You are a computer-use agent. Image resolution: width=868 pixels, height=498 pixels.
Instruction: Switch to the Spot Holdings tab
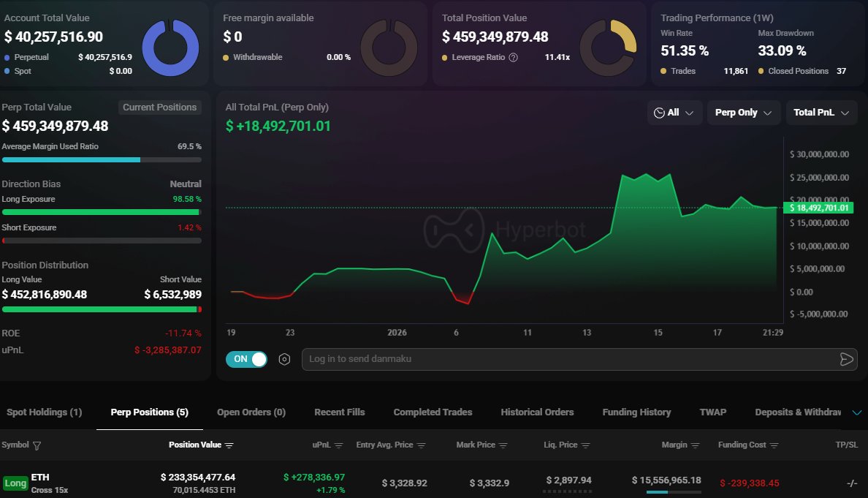coord(44,412)
